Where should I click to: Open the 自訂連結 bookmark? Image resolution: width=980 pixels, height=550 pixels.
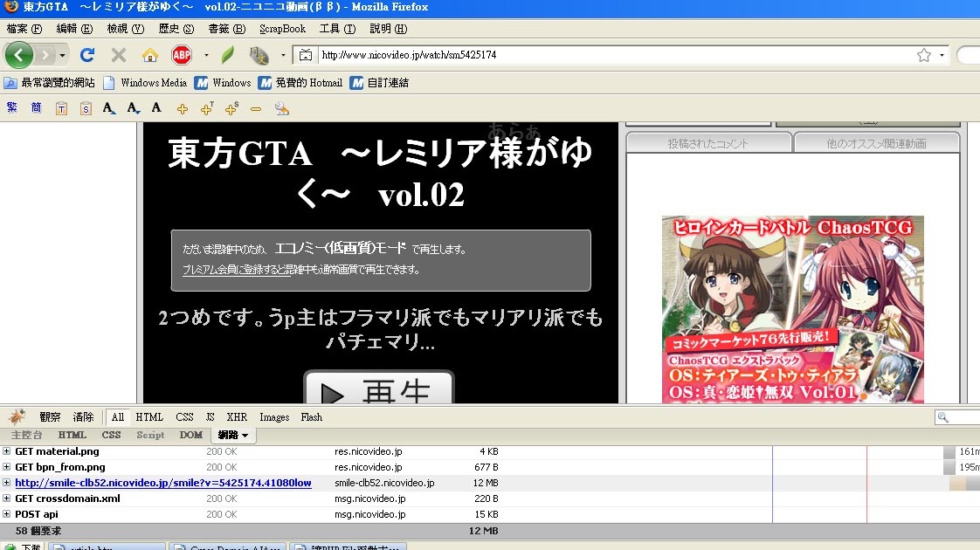[x=379, y=82]
